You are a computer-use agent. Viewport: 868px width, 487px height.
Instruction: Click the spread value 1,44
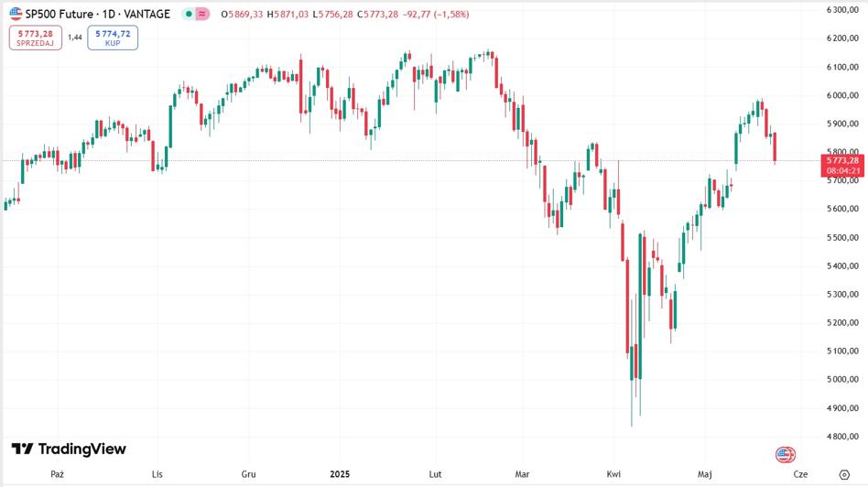[x=75, y=38]
